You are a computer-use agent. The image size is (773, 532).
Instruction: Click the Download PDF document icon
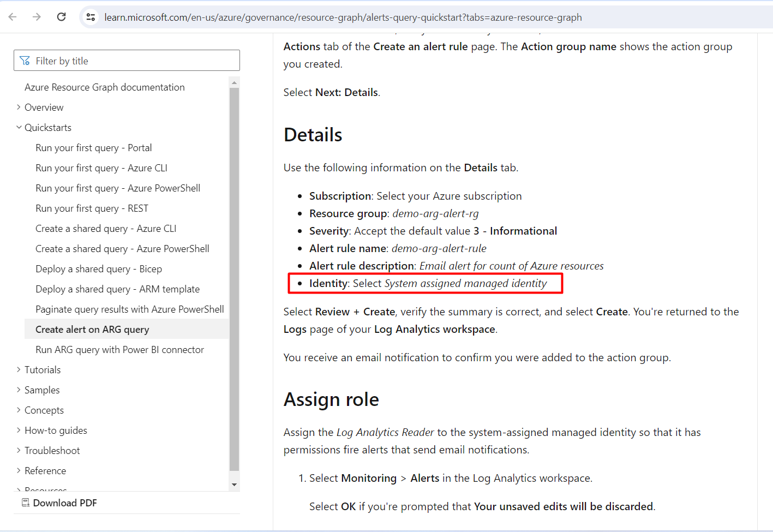(x=26, y=503)
